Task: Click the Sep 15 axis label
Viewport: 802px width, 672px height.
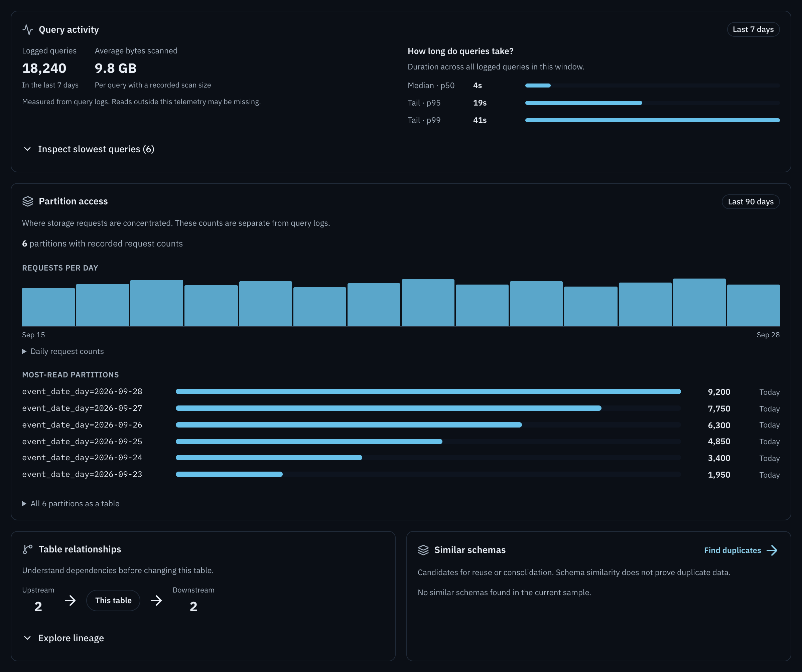Action: (x=34, y=335)
